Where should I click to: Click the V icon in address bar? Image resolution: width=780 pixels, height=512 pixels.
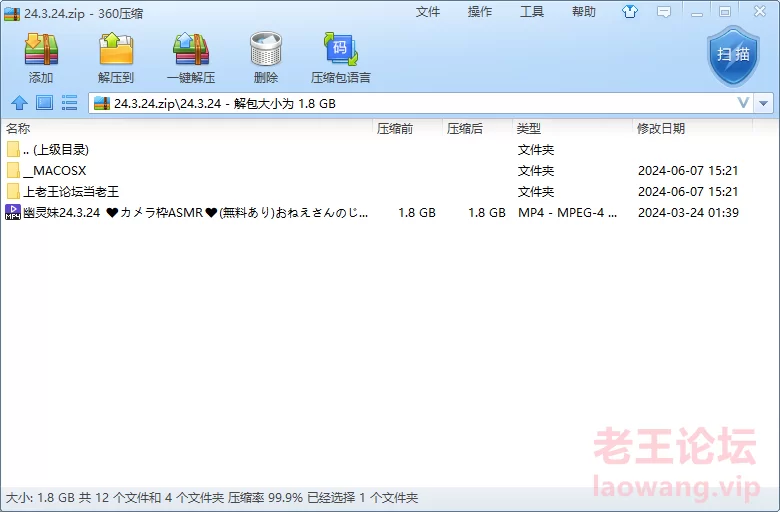(x=743, y=103)
